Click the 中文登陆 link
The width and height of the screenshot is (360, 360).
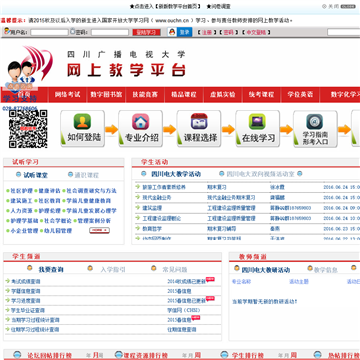[x=256, y=32]
